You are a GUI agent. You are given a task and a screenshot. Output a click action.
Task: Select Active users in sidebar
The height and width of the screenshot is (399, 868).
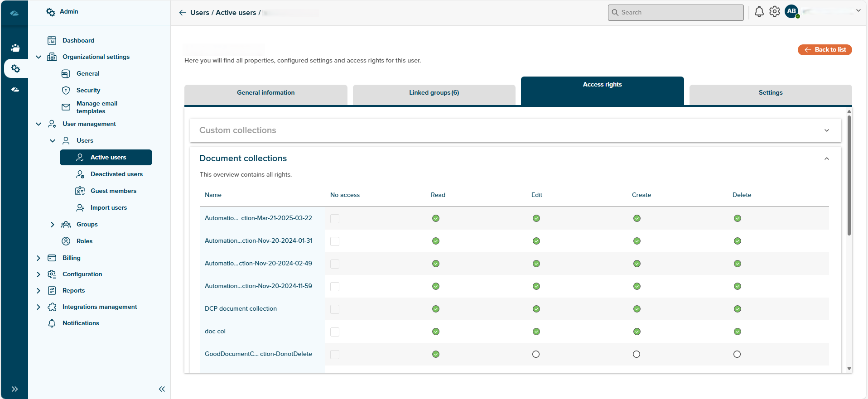[x=106, y=157]
